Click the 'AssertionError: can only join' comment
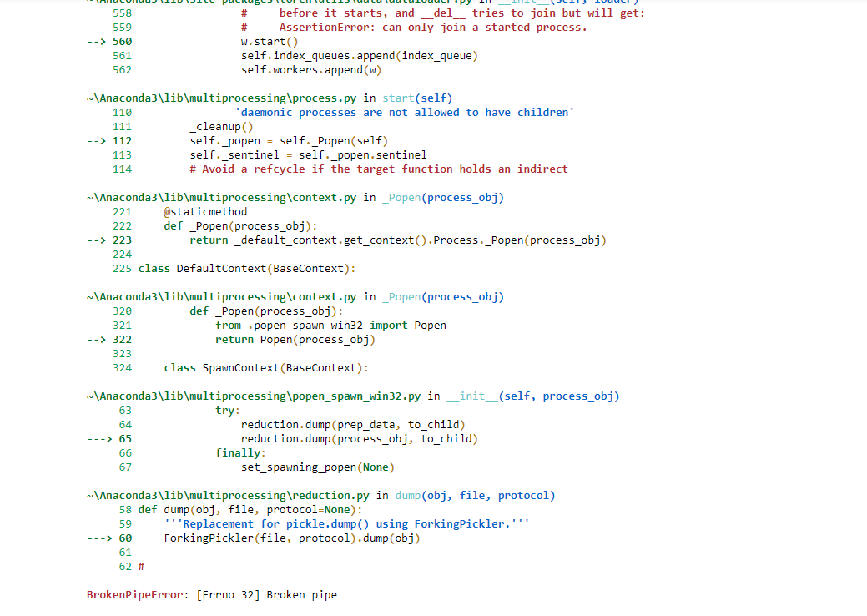Viewport: 867px width, 616px height. [432, 28]
